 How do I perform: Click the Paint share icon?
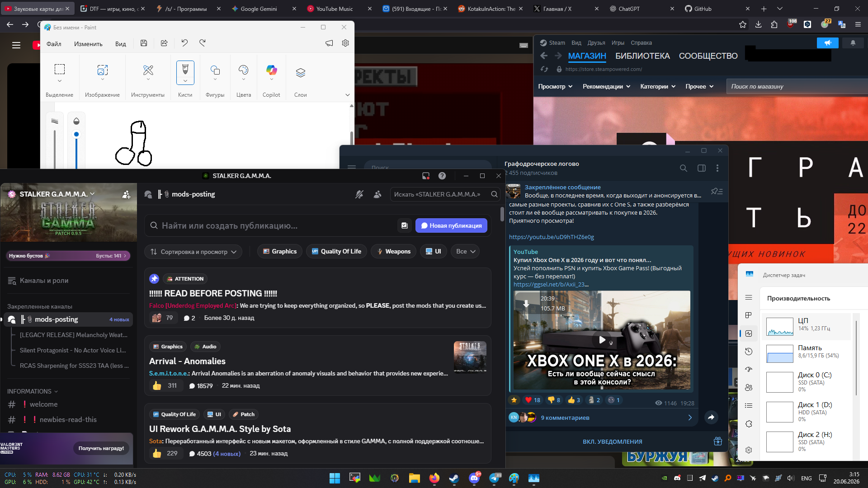[164, 43]
